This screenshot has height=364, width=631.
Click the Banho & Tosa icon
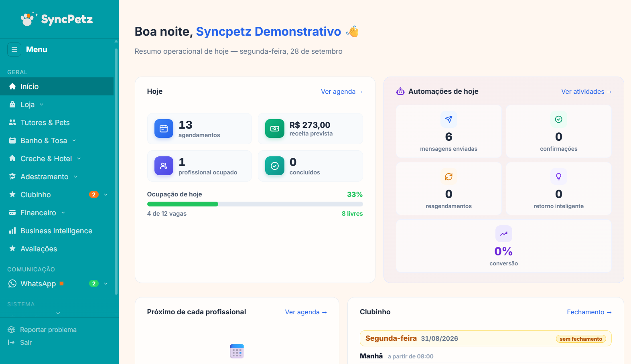click(12, 140)
